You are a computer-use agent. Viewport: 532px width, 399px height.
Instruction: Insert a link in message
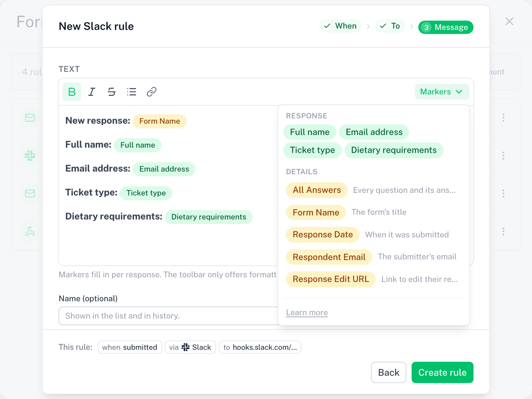pos(152,92)
